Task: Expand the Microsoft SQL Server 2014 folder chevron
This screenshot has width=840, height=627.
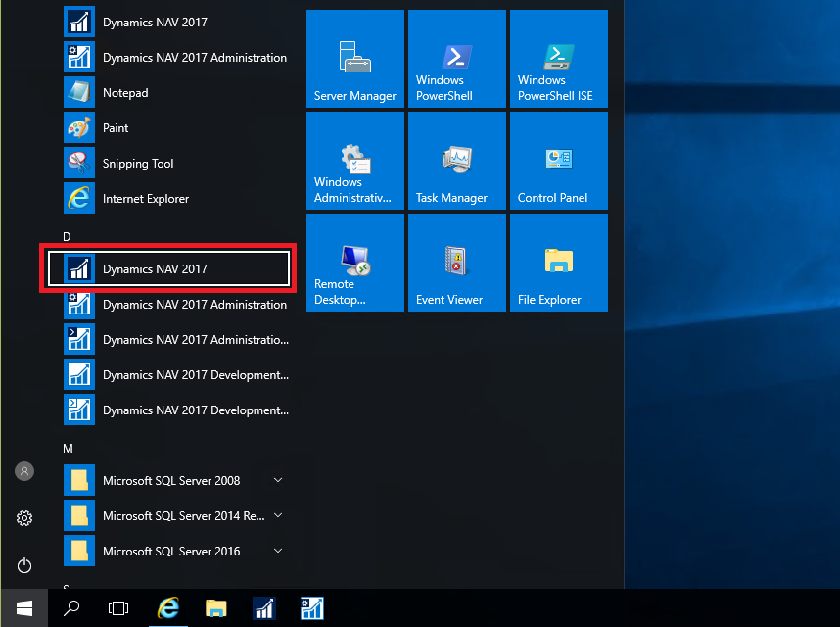Action: [x=278, y=515]
